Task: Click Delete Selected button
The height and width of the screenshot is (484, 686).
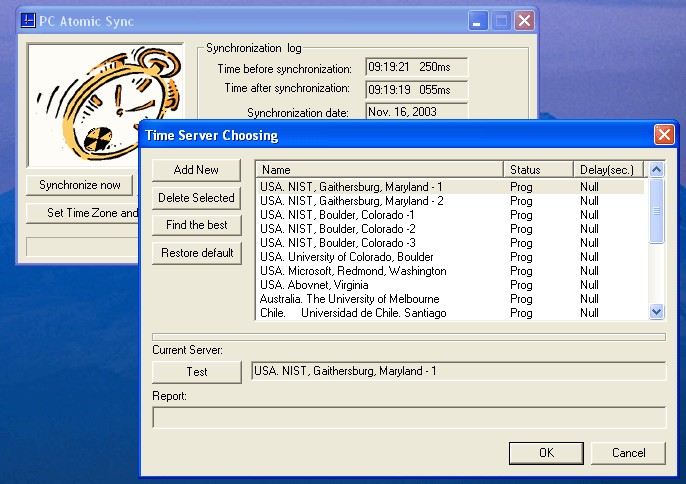Action: [196, 198]
